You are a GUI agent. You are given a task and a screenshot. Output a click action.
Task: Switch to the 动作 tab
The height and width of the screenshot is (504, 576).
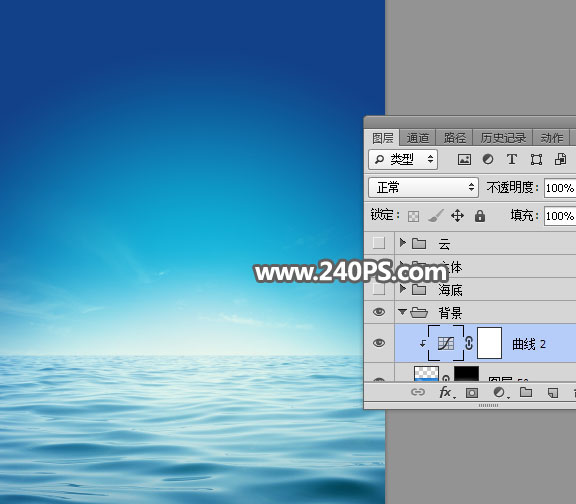coord(551,138)
